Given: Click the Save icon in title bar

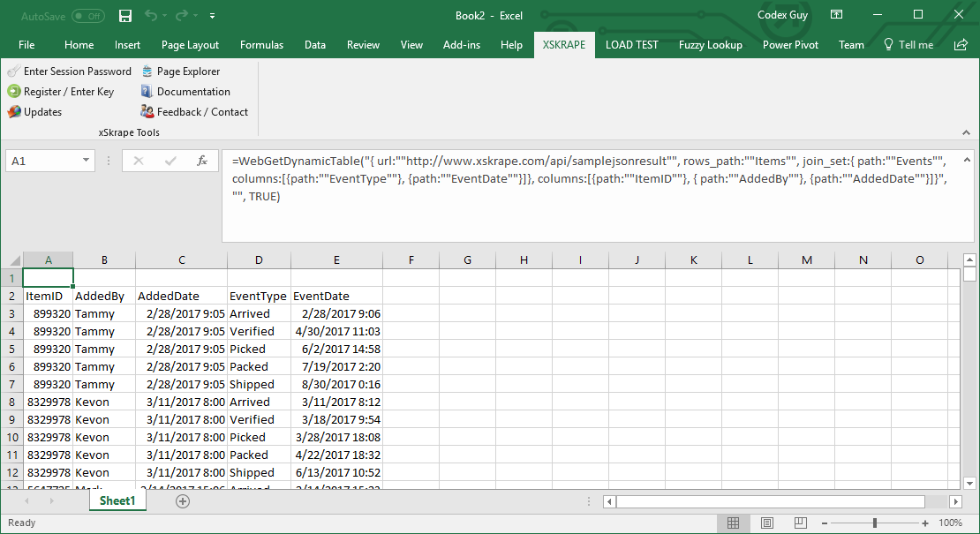Looking at the screenshot, I should coord(125,16).
